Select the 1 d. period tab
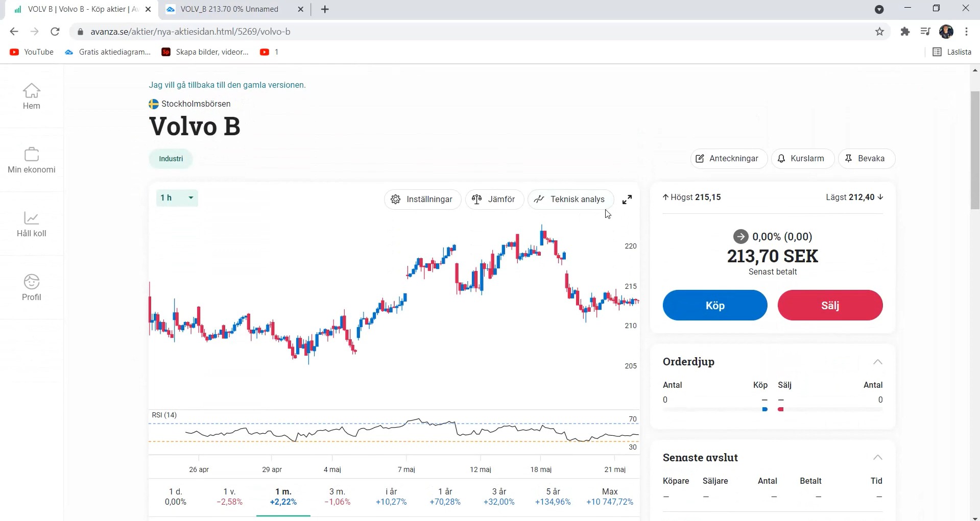The image size is (980, 521). (175, 497)
